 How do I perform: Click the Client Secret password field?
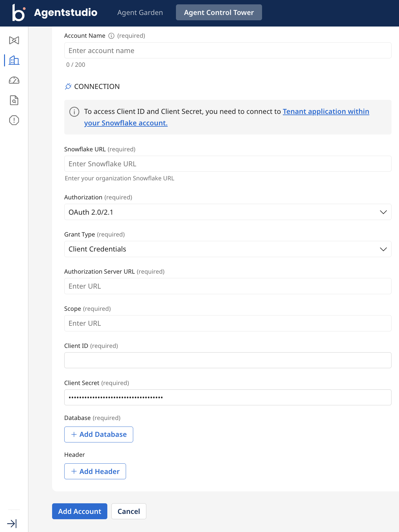(x=227, y=397)
